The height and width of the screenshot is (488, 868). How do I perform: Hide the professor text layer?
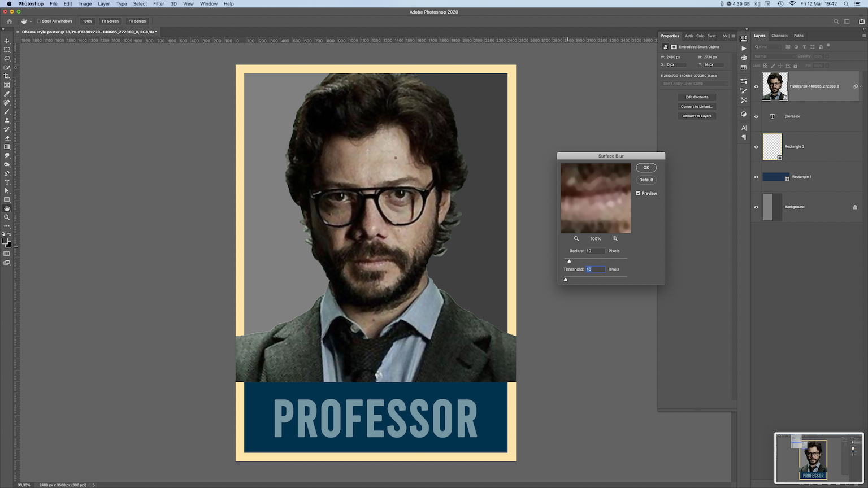756,116
